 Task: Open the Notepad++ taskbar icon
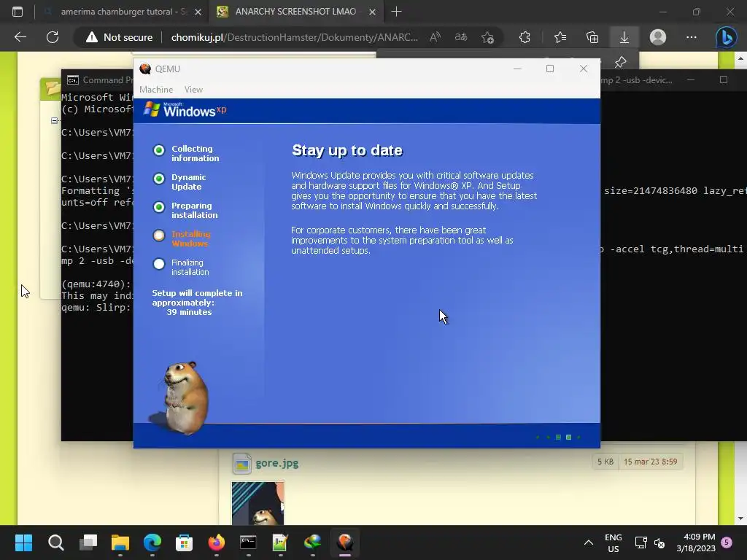click(x=280, y=542)
